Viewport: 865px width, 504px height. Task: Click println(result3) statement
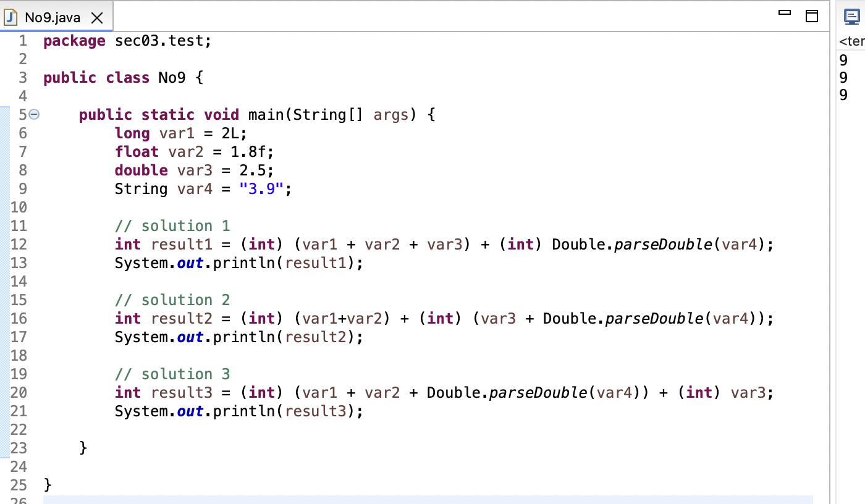pos(239,411)
